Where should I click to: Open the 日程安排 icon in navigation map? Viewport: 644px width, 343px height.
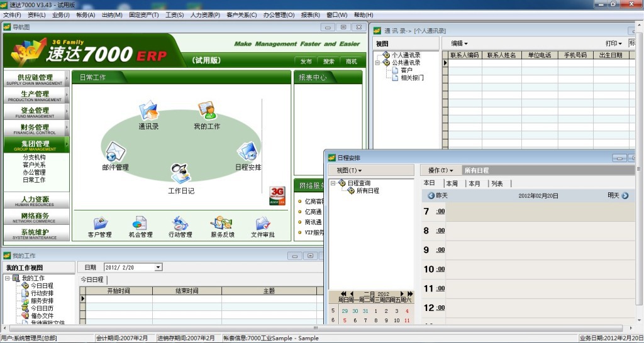click(x=248, y=151)
